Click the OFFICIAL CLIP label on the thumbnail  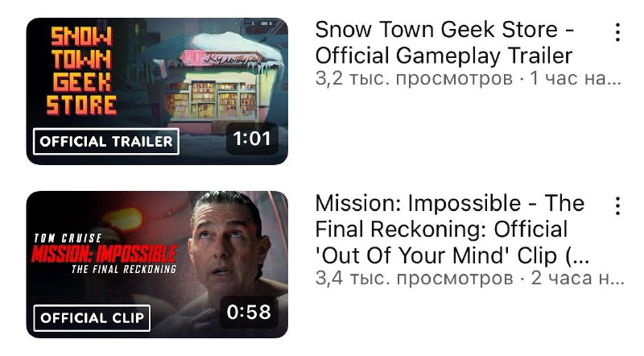click(x=92, y=318)
